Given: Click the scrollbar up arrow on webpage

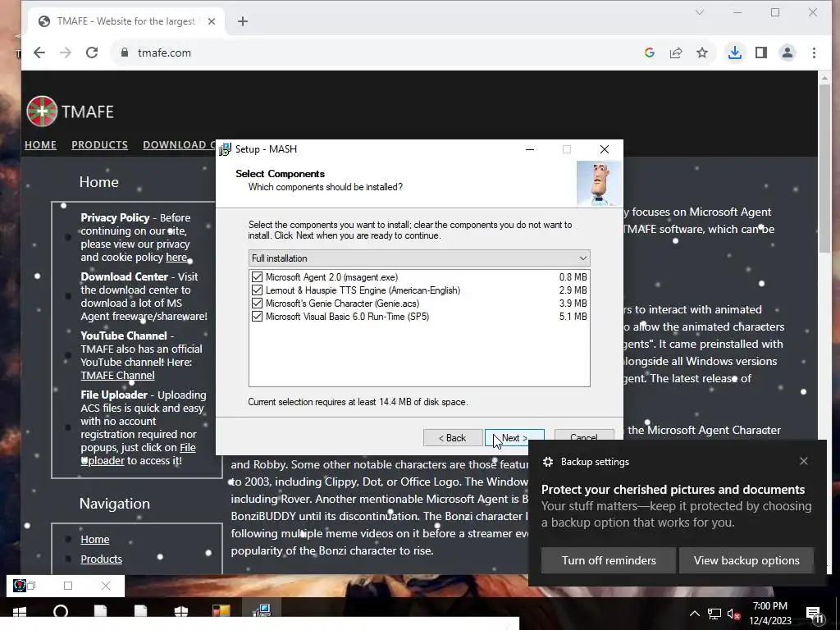Looking at the screenshot, I should tap(824, 79).
